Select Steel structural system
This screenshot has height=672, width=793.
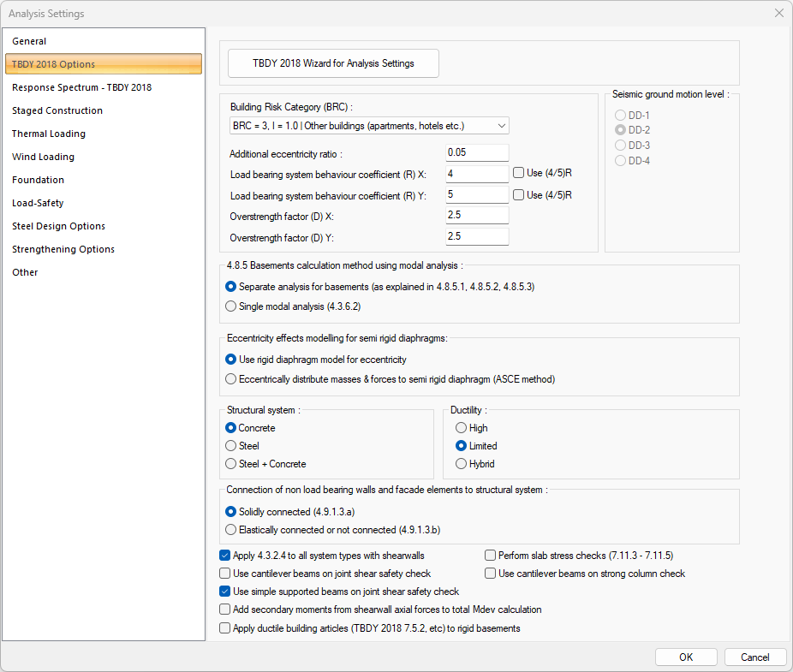230,446
